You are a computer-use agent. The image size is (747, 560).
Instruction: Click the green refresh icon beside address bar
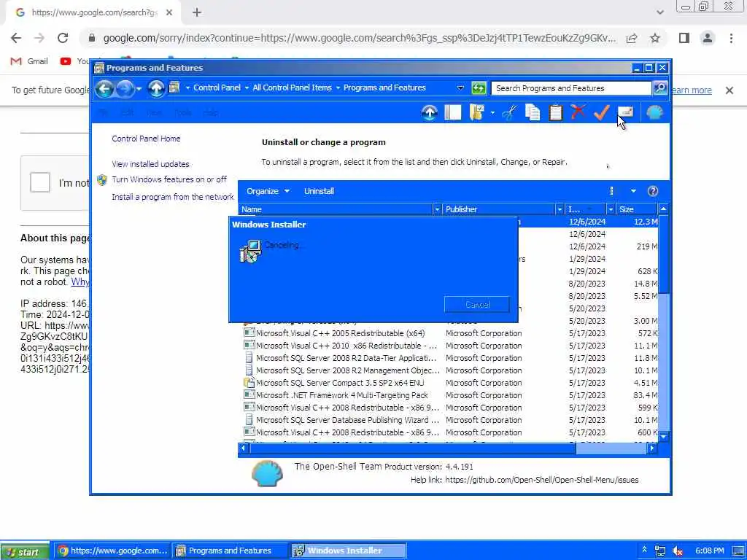[x=479, y=88]
